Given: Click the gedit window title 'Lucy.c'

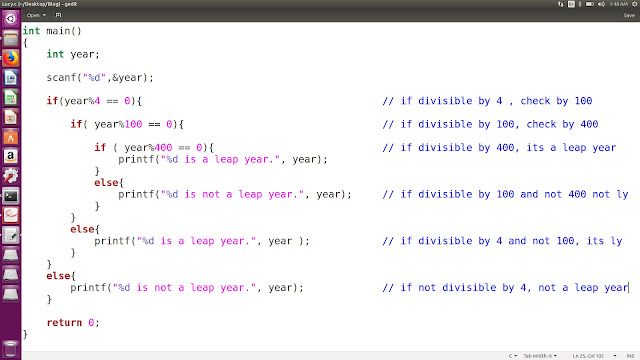Looking at the screenshot, I should [x=40, y=4].
